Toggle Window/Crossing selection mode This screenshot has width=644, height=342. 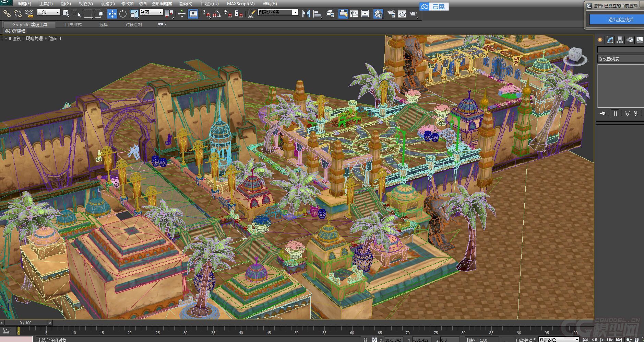tap(99, 14)
